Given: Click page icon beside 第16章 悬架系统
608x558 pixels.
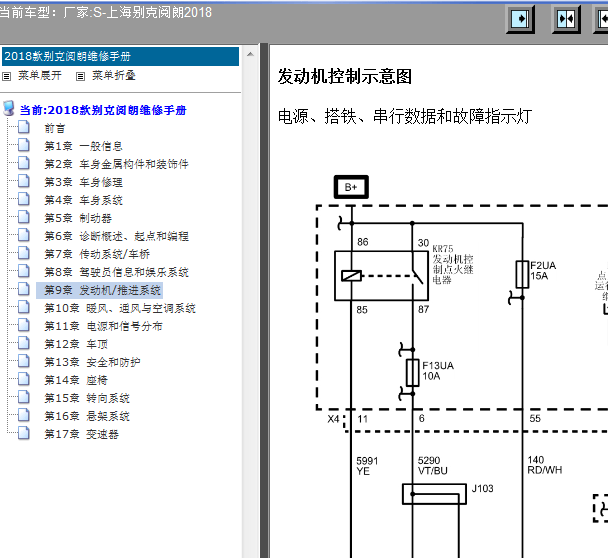Looking at the screenshot, I should [x=24, y=415].
